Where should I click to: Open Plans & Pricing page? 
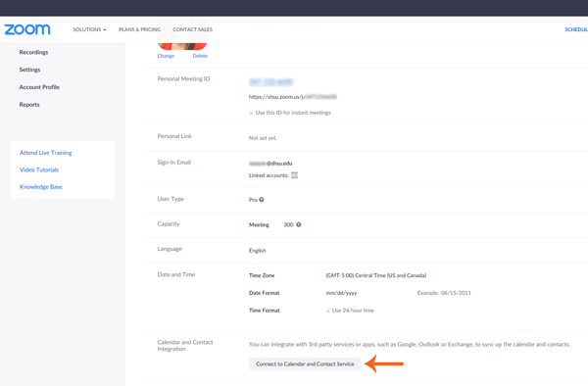139,29
